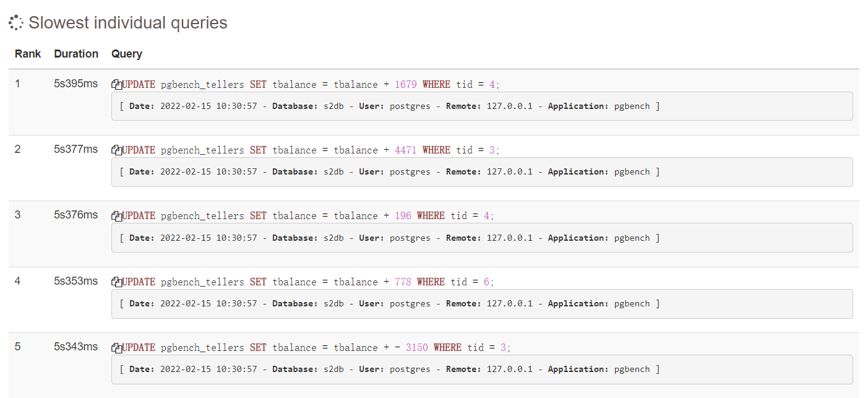Click the details box under the rank 4 query
The height and width of the screenshot is (398, 868).
pyautogui.click(x=482, y=303)
